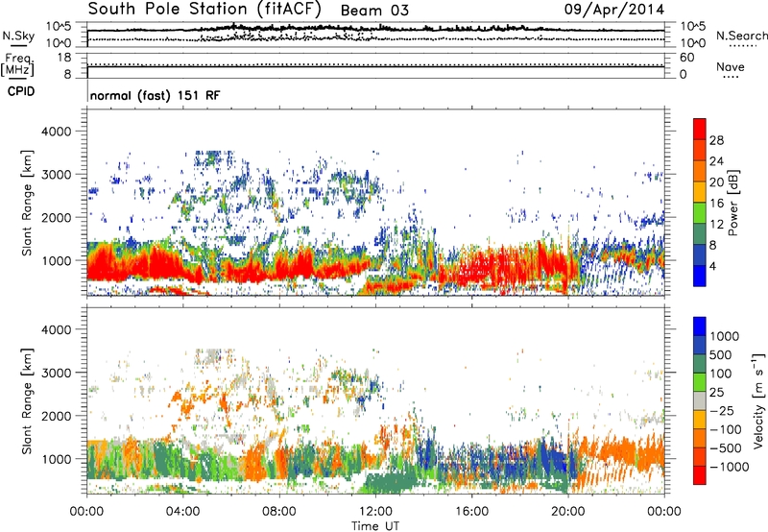Pick the dark green Velocity segment between 100 and 500
The width and height of the screenshot is (768, 532).
point(700,364)
